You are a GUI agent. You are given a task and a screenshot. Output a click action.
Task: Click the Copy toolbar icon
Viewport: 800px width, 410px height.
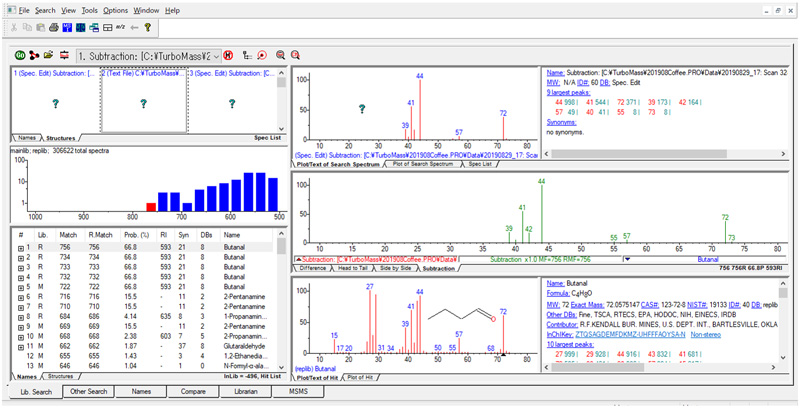tap(28, 28)
